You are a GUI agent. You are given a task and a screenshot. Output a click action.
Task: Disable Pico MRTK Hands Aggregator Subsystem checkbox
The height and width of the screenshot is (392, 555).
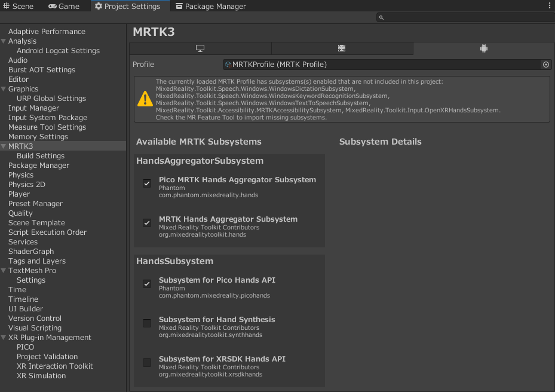147,183
